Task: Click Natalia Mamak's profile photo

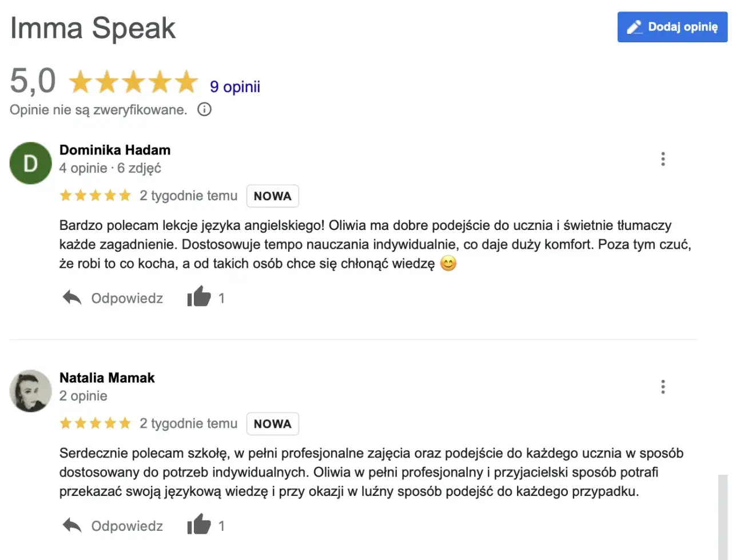Action: (x=31, y=391)
